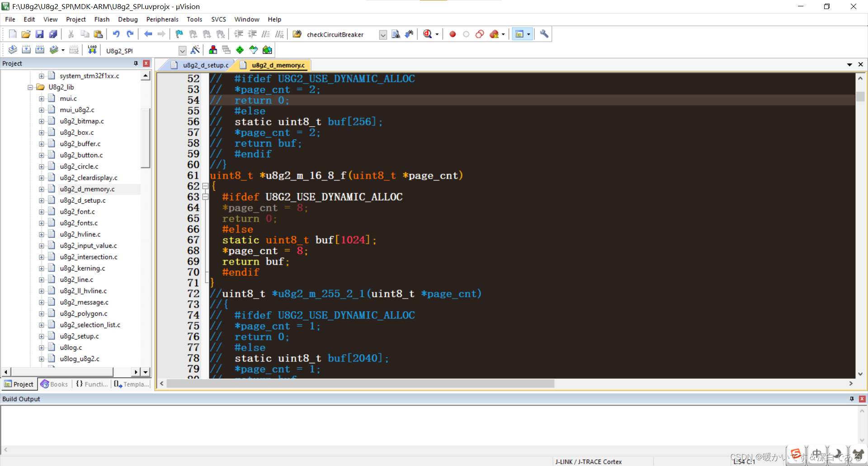The image size is (868, 466).
Task: Toggle bookmark at current line
Action: pyautogui.click(x=179, y=34)
